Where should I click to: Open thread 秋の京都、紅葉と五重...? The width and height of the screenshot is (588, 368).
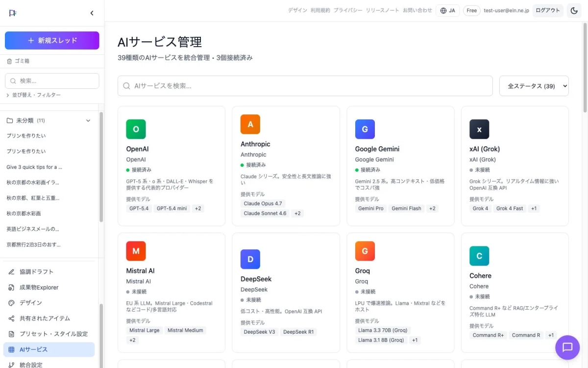tap(33, 198)
